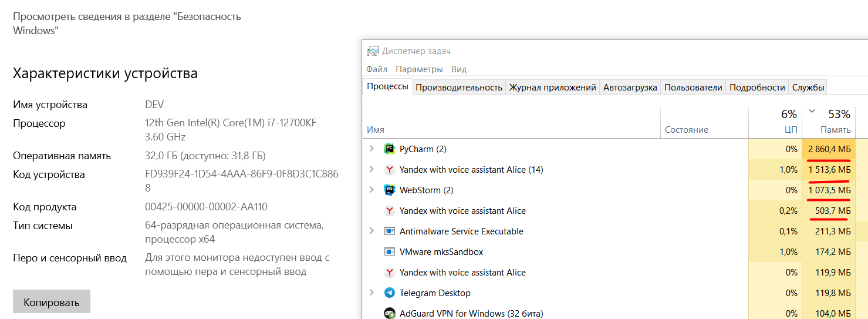Click the 104,0 МБ memory value
The height and width of the screenshot is (319, 868).
(x=833, y=314)
